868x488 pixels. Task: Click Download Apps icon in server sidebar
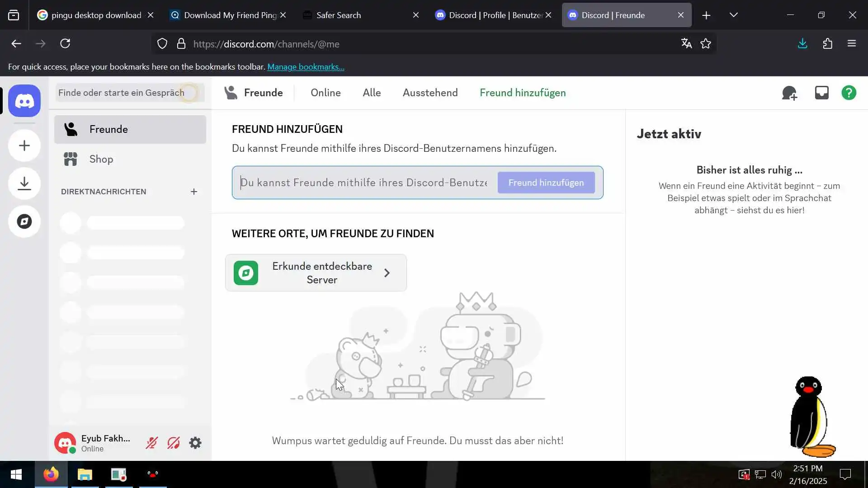tap(24, 183)
